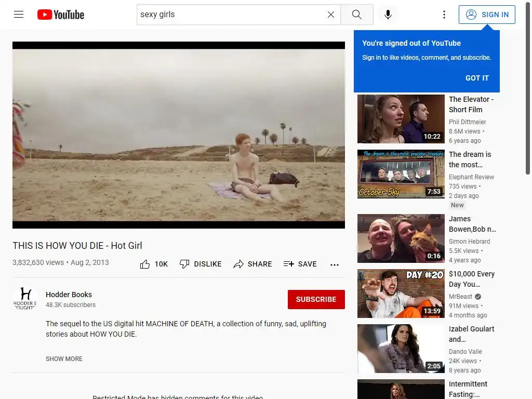Click the '3,832,630 views' count text
The height and width of the screenshot is (399, 532).
tap(38, 262)
